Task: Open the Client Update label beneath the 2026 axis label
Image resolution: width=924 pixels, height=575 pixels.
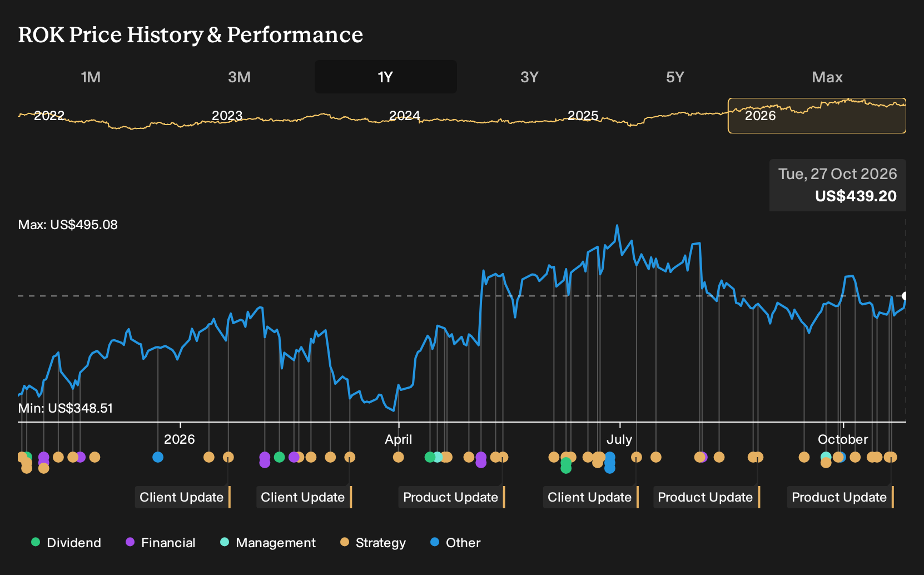Action: pos(182,497)
